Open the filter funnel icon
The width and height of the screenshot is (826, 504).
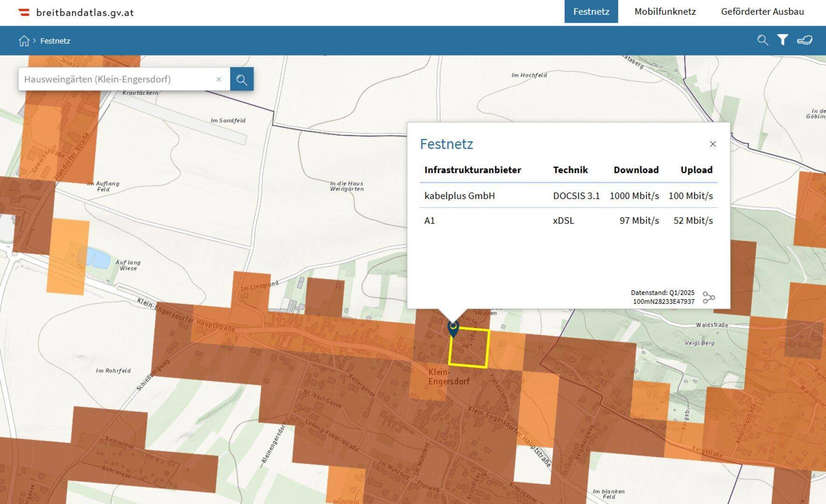pyautogui.click(x=783, y=40)
